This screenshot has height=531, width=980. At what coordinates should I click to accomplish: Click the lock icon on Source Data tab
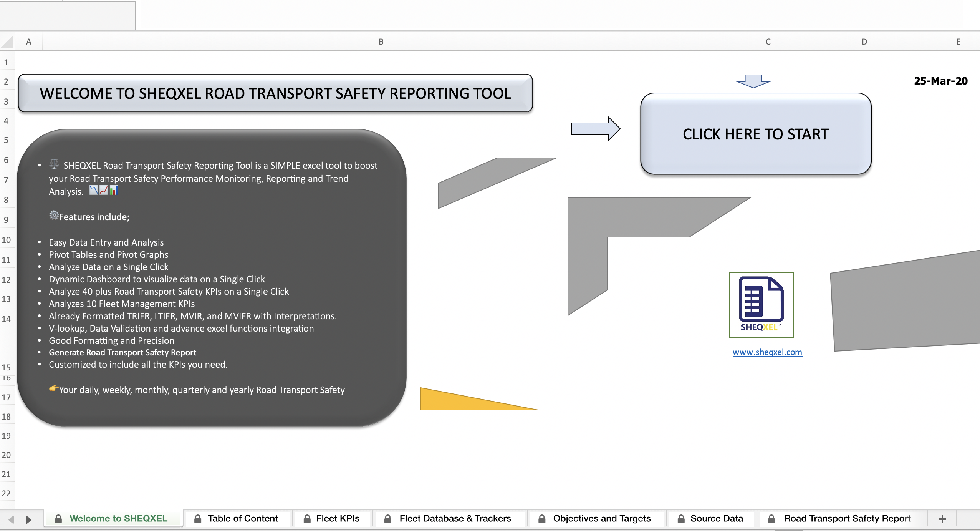point(681,519)
